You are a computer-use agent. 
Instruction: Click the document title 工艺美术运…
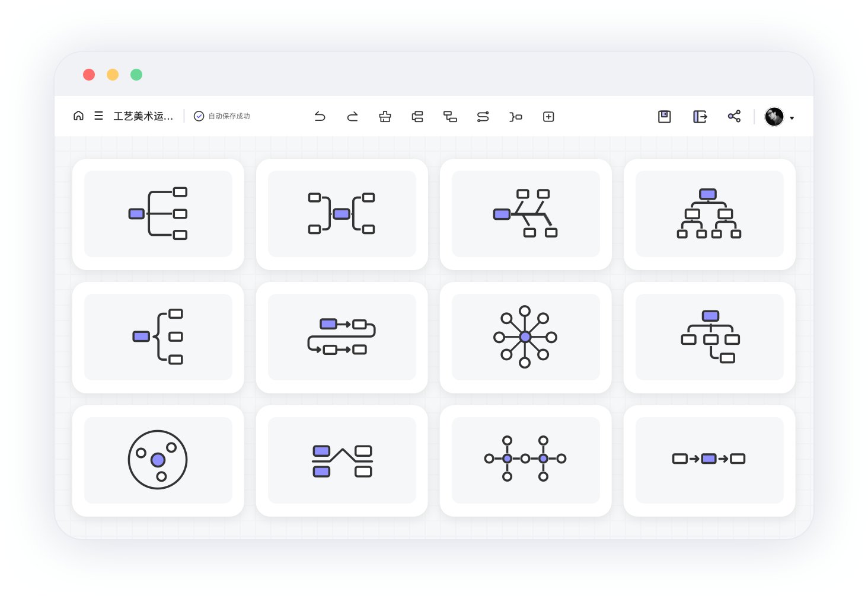tap(143, 116)
